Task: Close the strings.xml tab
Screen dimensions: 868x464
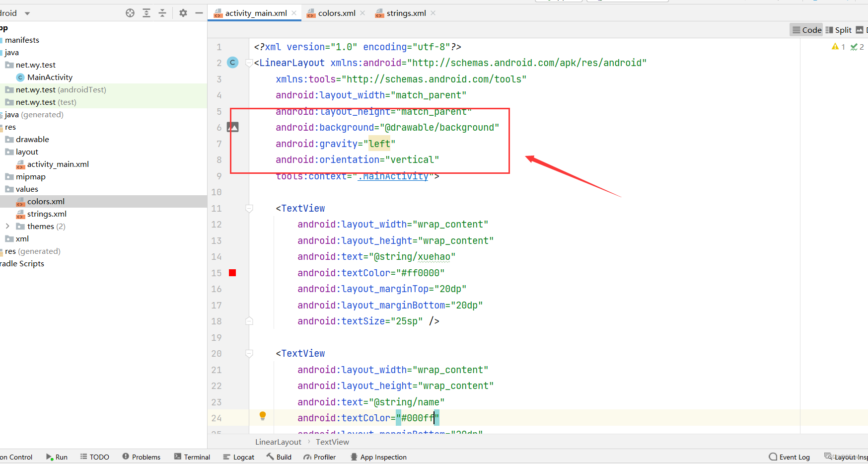Action: (433, 13)
